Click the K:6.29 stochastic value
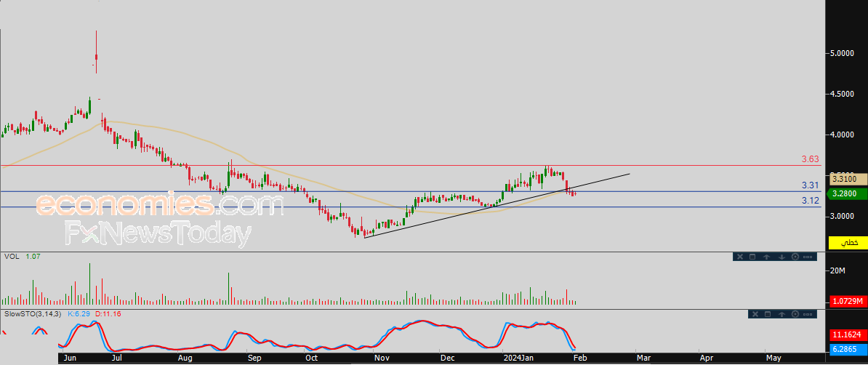 79,314
